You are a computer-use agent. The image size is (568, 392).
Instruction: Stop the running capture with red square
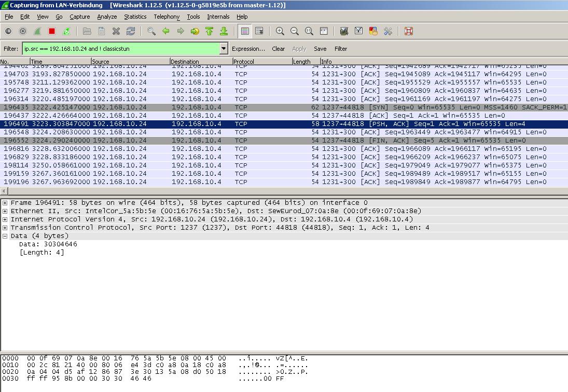(x=52, y=31)
